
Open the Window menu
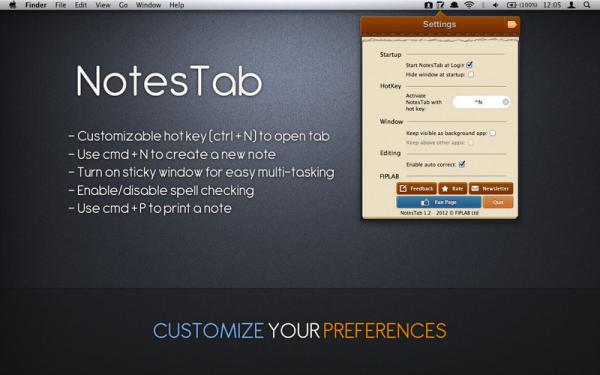(x=148, y=5)
